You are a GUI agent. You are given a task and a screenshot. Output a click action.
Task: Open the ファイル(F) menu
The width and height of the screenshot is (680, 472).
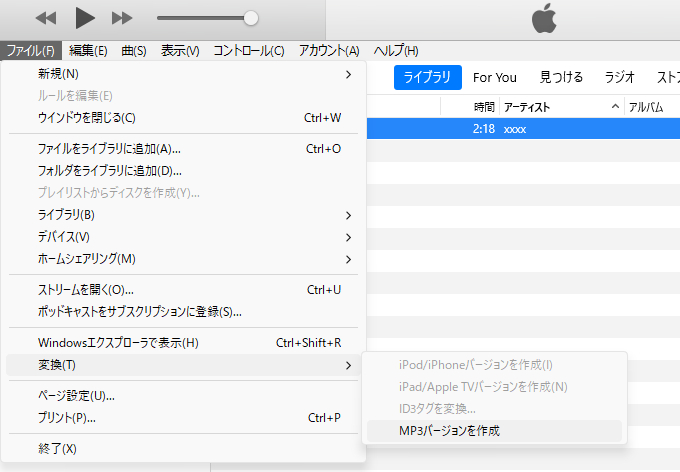pos(31,51)
